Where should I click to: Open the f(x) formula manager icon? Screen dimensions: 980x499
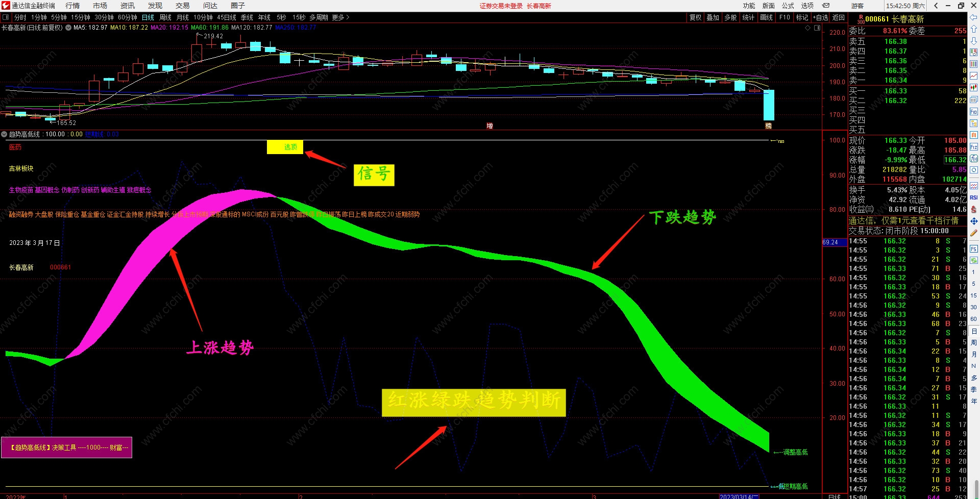(x=974, y=159)
